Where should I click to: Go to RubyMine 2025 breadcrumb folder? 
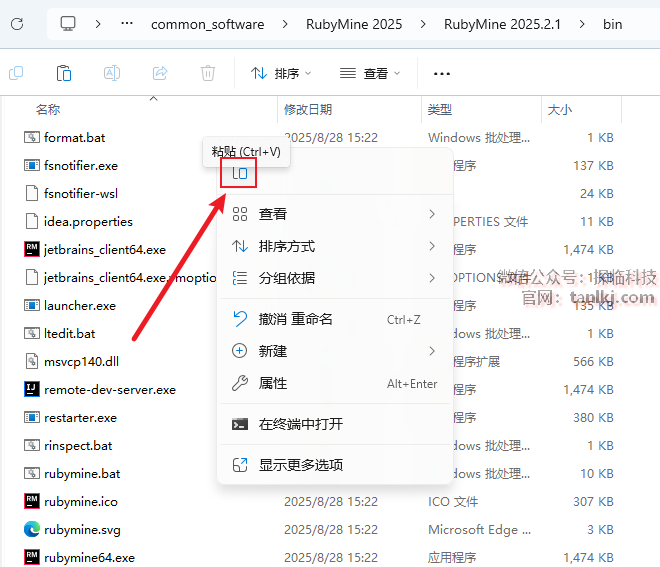[354, 24]
